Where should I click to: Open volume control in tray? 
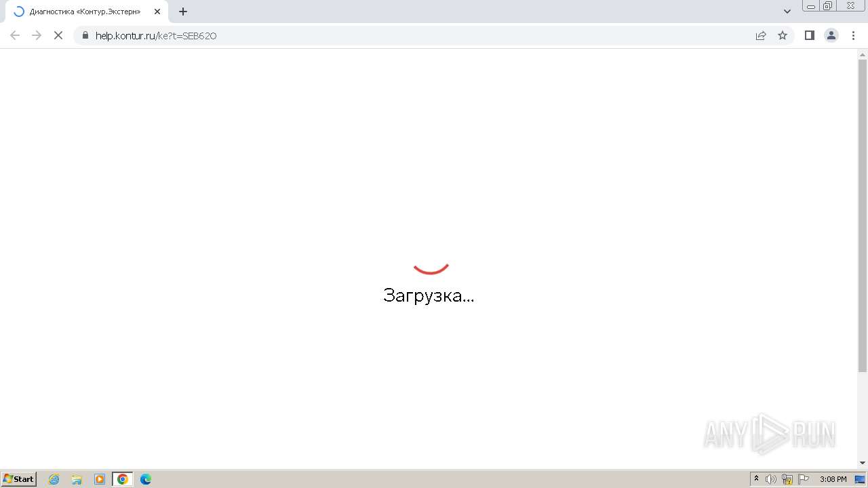coord(771,479)
